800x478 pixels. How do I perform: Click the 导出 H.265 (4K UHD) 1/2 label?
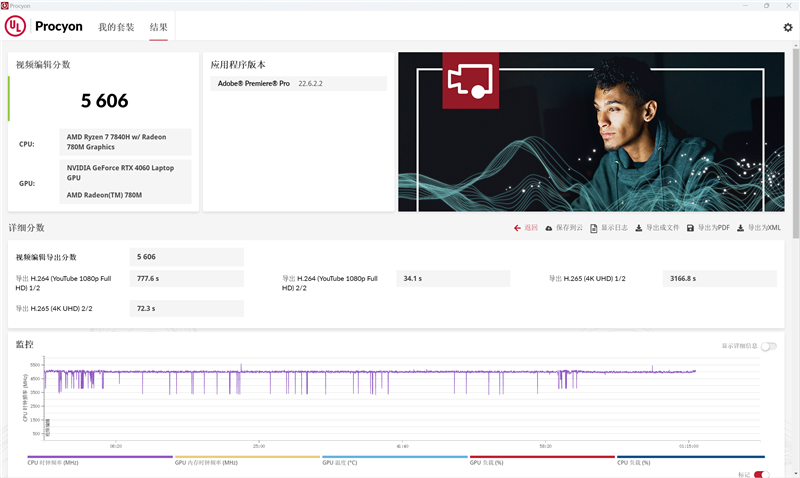(x=587, y=279)
